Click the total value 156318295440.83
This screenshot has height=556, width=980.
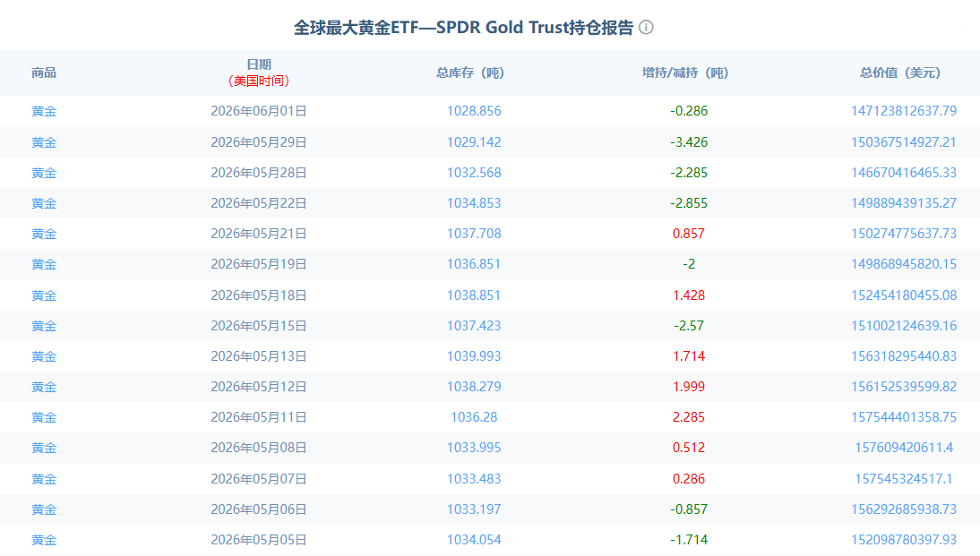(904, 356)
